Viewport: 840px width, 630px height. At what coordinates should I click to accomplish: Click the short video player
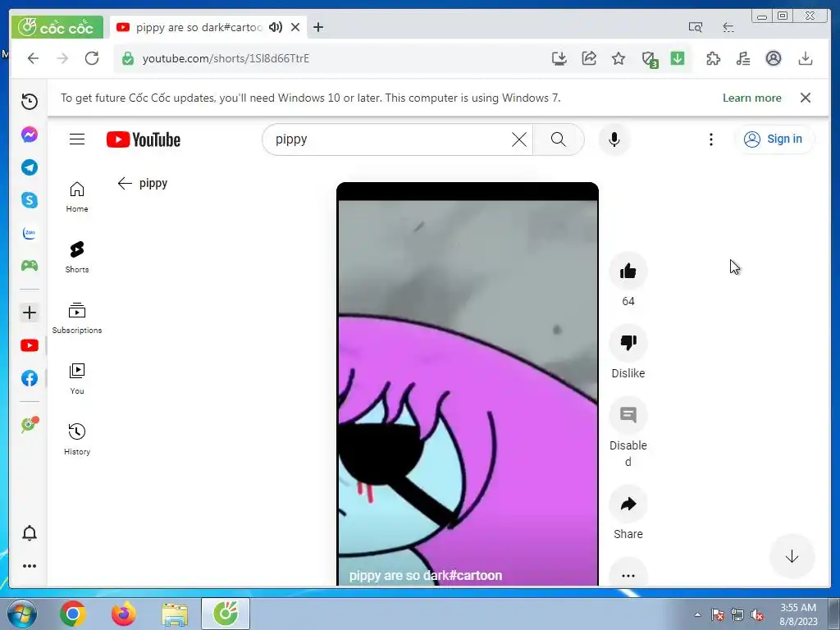pyautogui.click(x=467, y=384)
